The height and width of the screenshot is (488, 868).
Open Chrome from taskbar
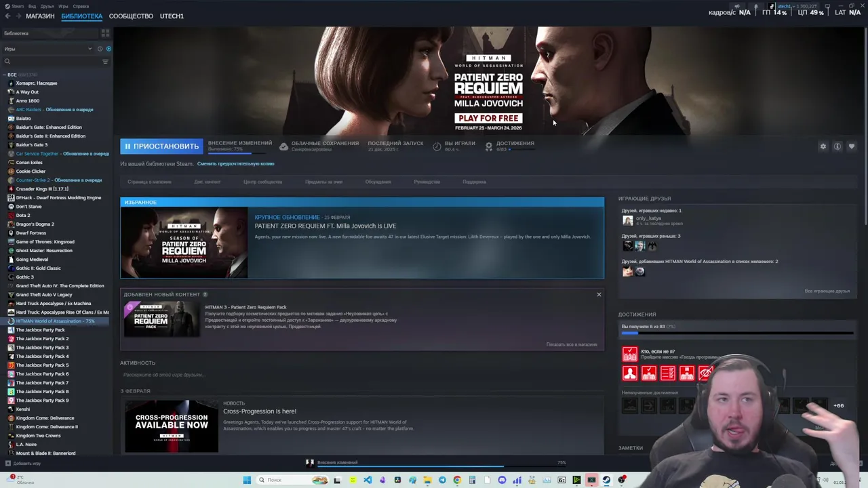(x=457, y=480)
